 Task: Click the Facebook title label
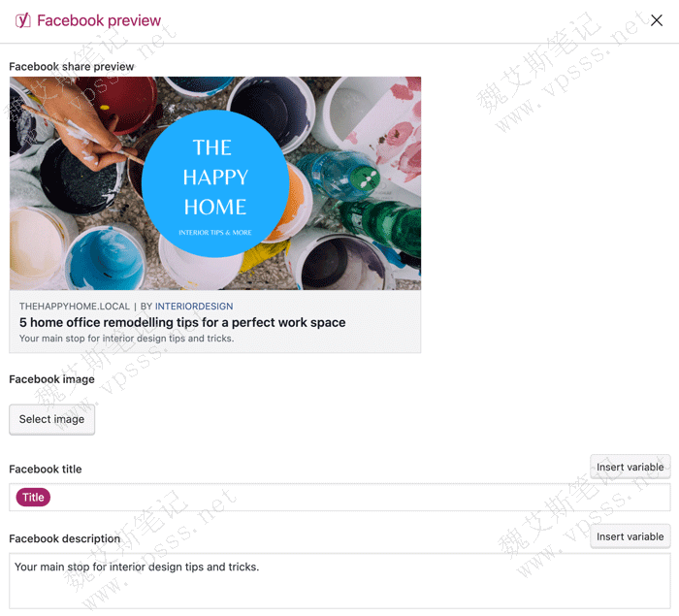46,470
